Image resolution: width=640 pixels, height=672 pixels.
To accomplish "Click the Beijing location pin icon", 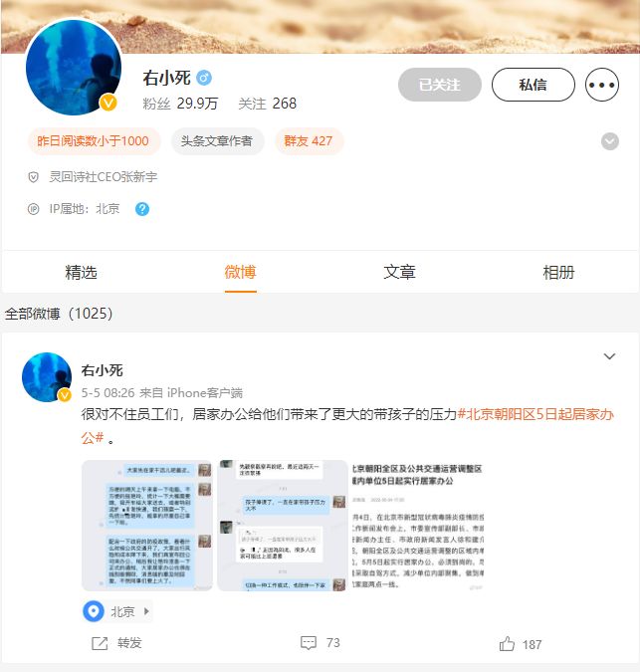I will click(x=94, y=611).
